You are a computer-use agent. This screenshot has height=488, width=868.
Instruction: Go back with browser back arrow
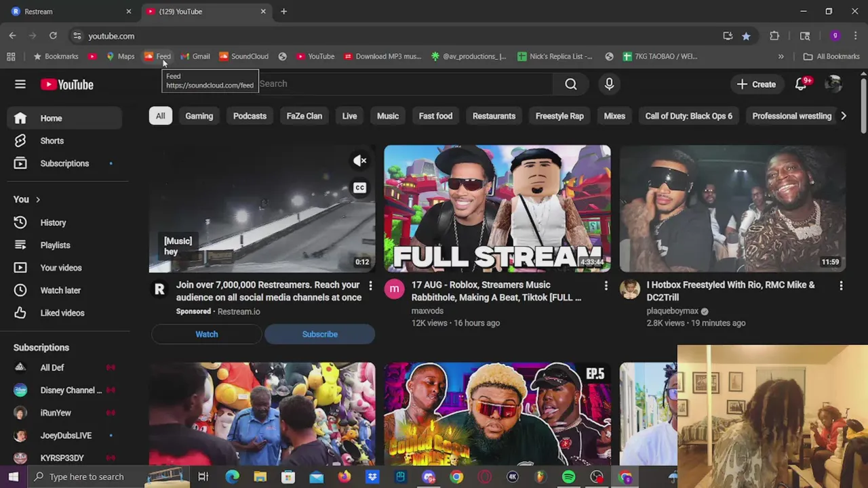click(x=13, y=36)
